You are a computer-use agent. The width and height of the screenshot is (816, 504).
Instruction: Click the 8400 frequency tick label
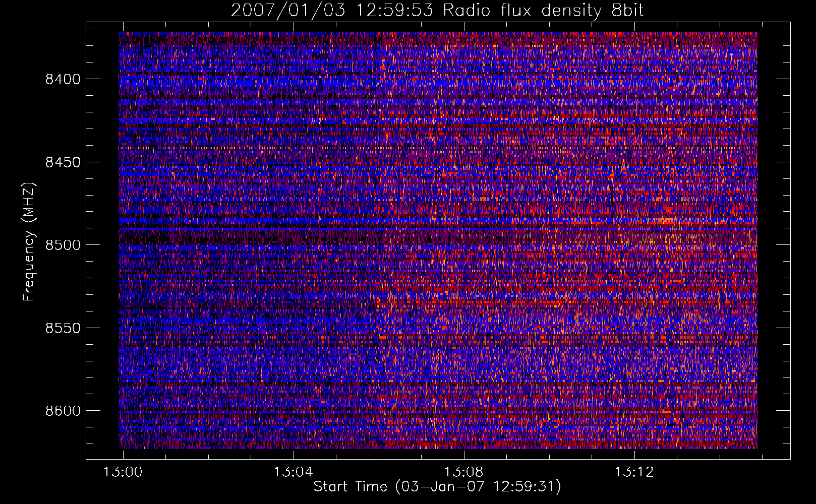tap(63, 79)
